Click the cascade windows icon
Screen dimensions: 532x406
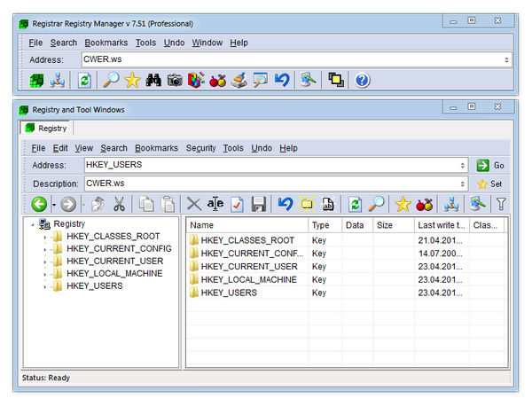336,81
